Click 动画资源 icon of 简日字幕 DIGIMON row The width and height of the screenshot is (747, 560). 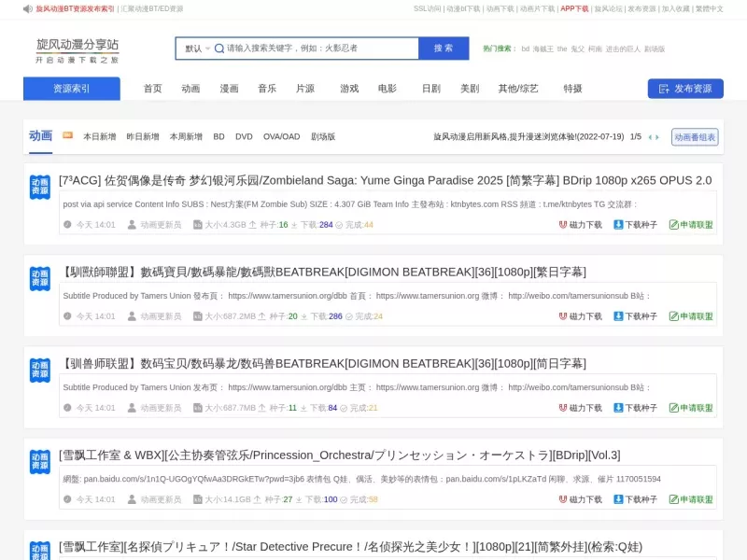[40, 370]
